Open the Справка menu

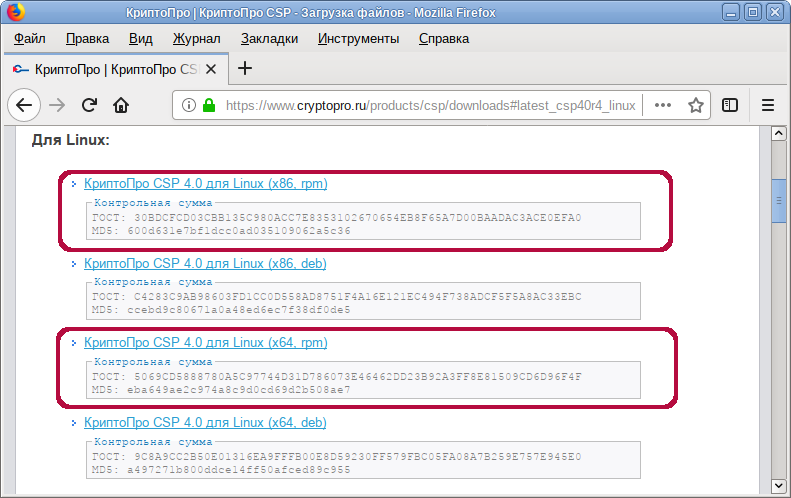(x=444, y=38)
